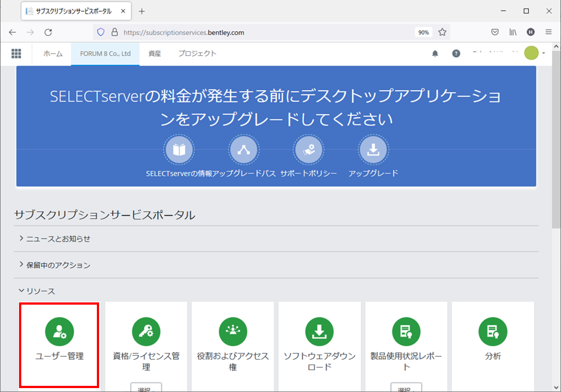
Task: Open プロジェクト tab
Action: (x=198, y=54)
